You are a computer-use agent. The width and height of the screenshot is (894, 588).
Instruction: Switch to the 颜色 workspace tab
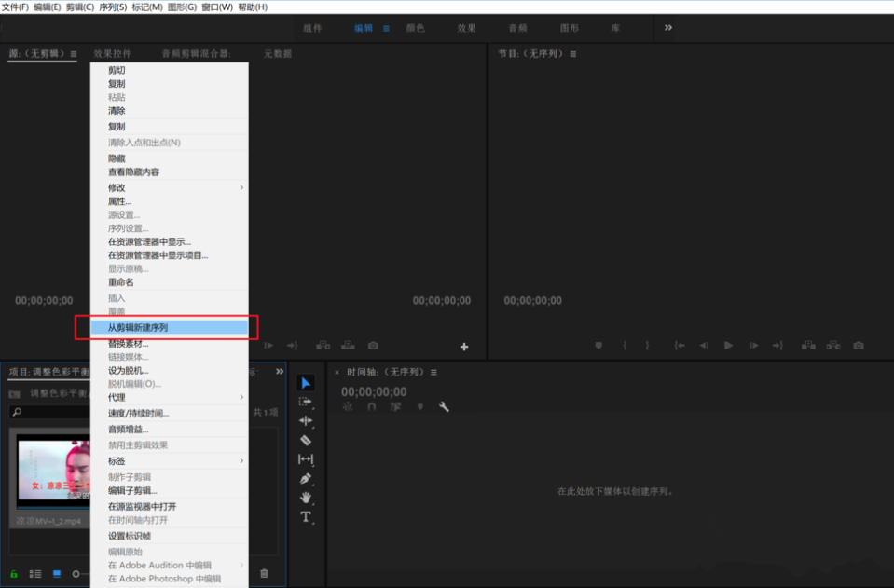click(415, 28)
